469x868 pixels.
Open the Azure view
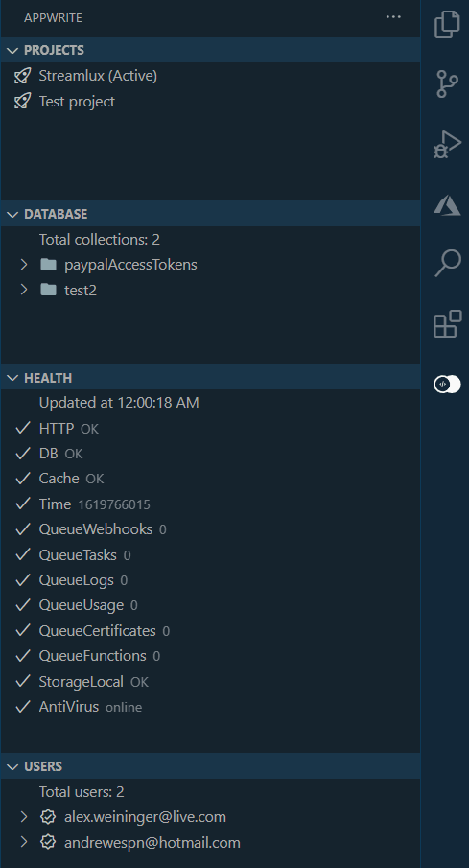447,205
